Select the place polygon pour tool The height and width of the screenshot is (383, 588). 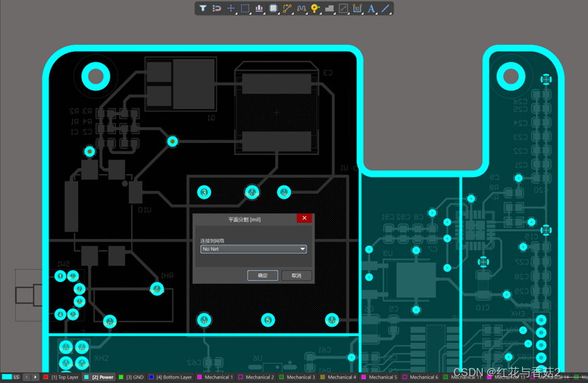[329, 8]
